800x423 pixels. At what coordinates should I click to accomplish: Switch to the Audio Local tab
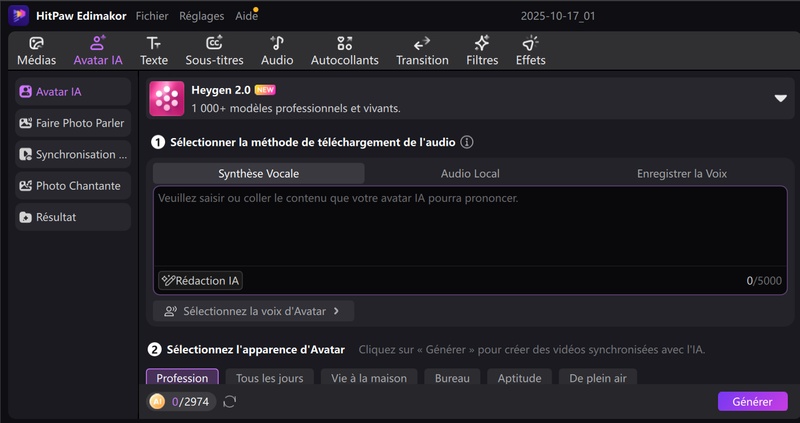(x=470, y=174)
